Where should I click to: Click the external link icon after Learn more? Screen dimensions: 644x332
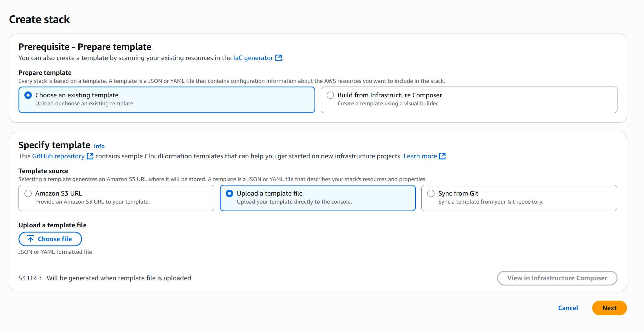(x=442, y=156)
